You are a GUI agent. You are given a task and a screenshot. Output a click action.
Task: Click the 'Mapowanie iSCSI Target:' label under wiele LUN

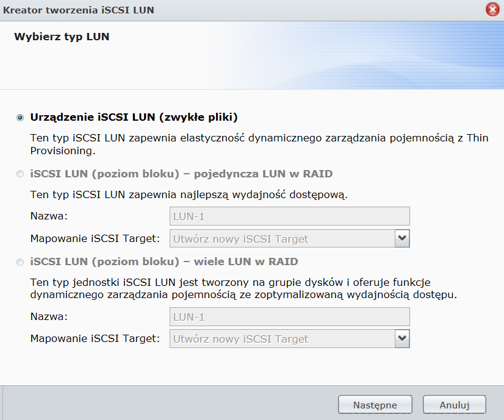coord(95,338)
